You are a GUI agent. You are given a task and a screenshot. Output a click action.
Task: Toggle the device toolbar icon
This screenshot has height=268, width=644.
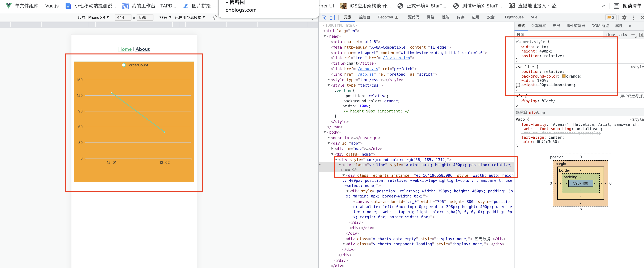coord(332,17)
